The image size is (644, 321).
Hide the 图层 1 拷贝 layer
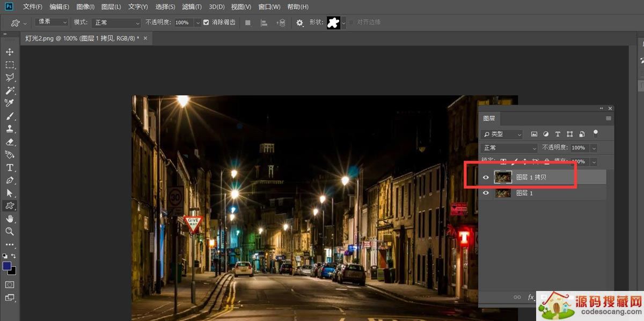[x=486, y=177]
